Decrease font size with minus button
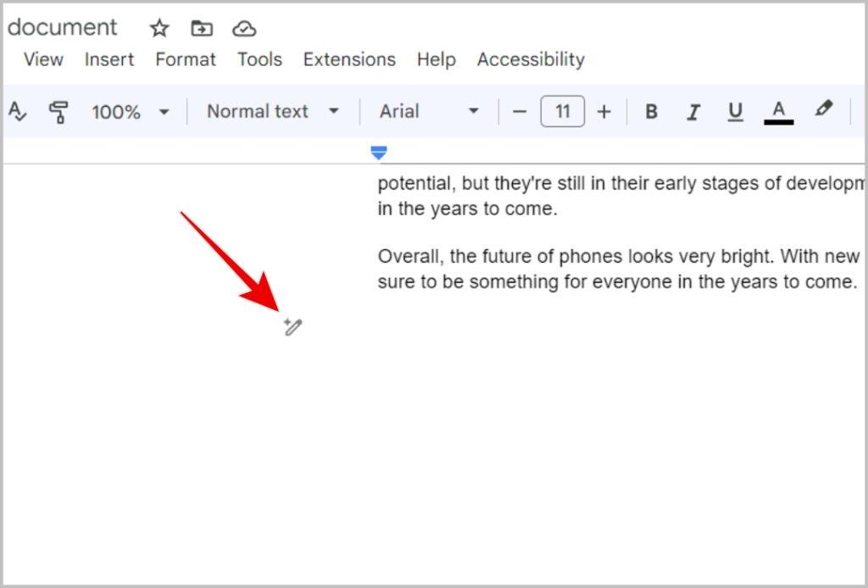This screenshot has height=588, width=868. tap(520, 112)
